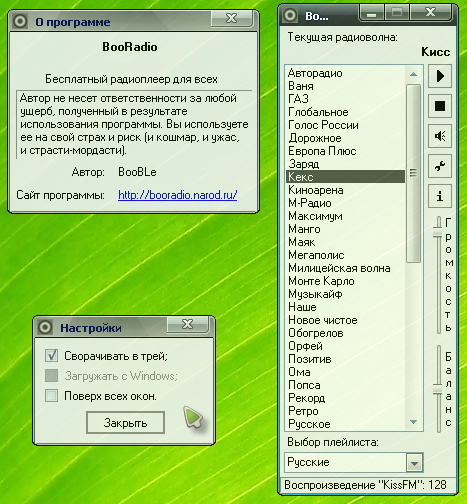Click the Воспроизведение KissFM status bar text
467x504 pixels.
tap(365, 485)
